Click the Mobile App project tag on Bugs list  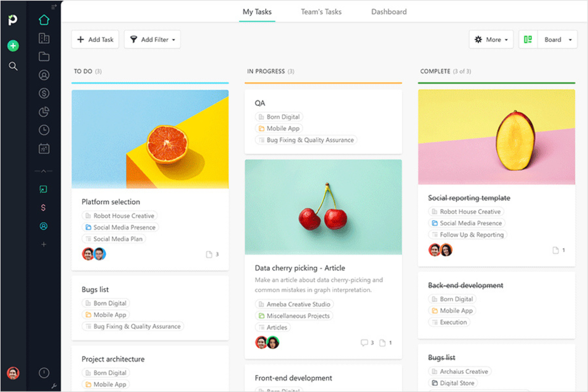pyautogui.click(x=105, y=315)
